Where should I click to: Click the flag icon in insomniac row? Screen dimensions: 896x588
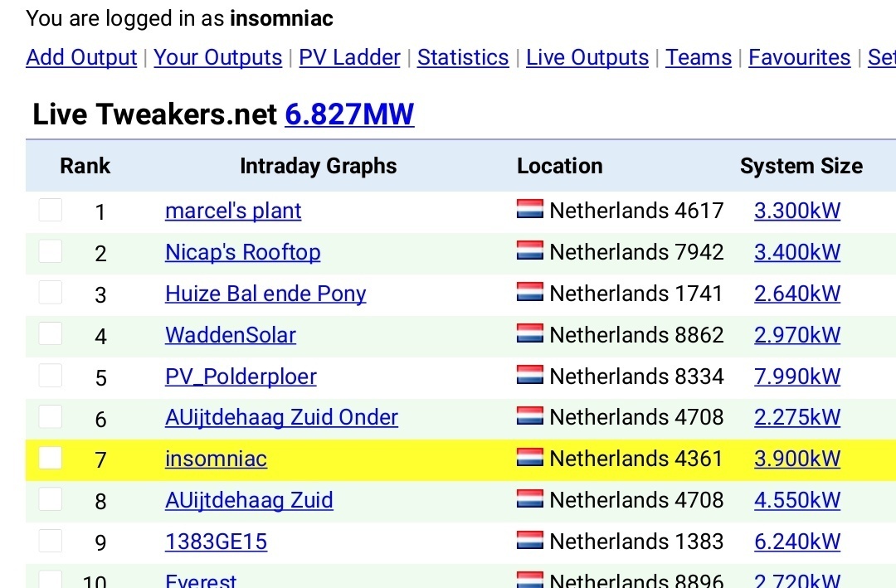click(x=529, y=458)
